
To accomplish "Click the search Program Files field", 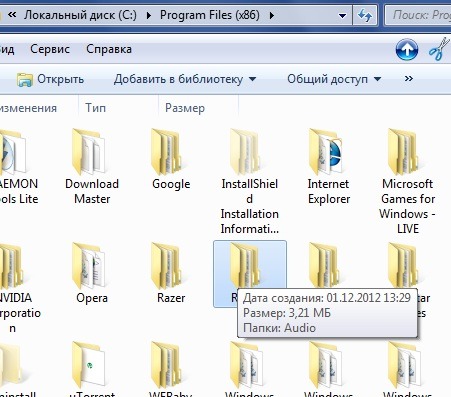I will click(418, 15).
